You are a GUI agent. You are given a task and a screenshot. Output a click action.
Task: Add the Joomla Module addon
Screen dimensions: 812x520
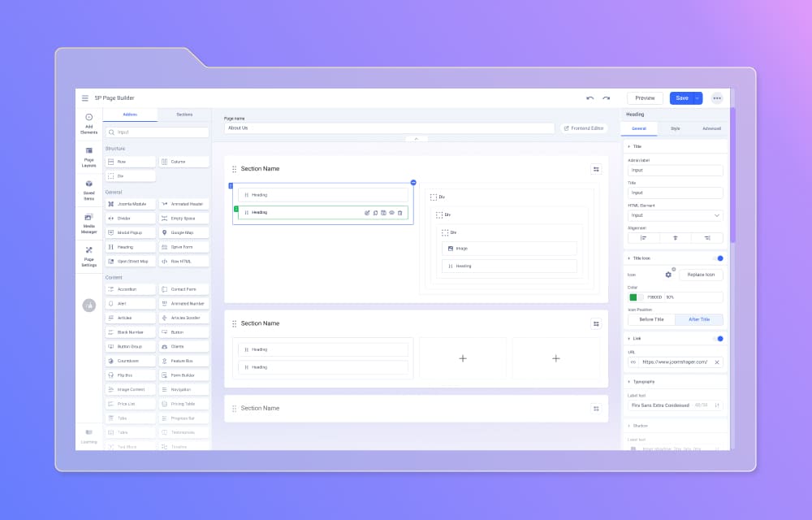pos(130,204)
